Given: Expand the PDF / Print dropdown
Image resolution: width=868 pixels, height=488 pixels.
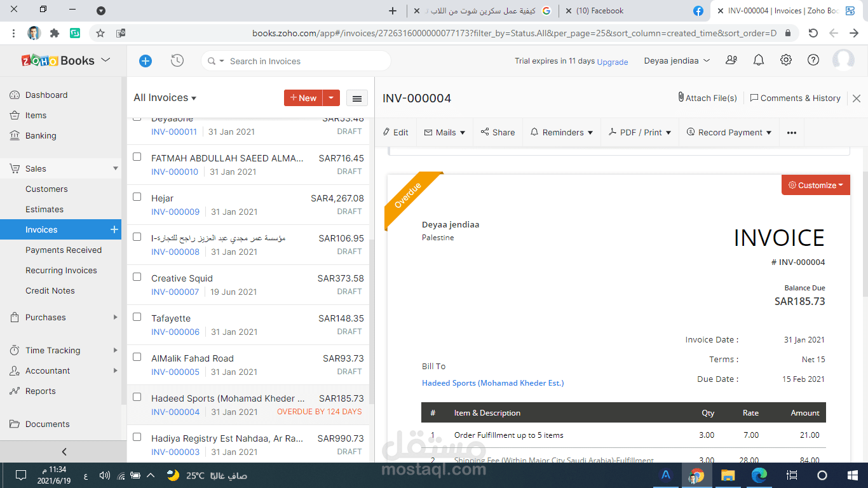Looking at the screenshot, I should (640, 132).
